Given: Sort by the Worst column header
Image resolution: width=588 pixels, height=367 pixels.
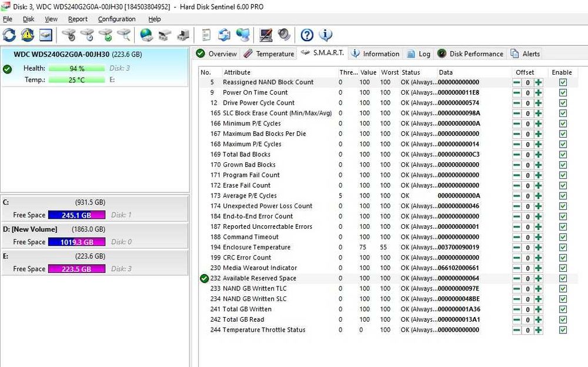Looking at the screenshot, I should 390,72.
